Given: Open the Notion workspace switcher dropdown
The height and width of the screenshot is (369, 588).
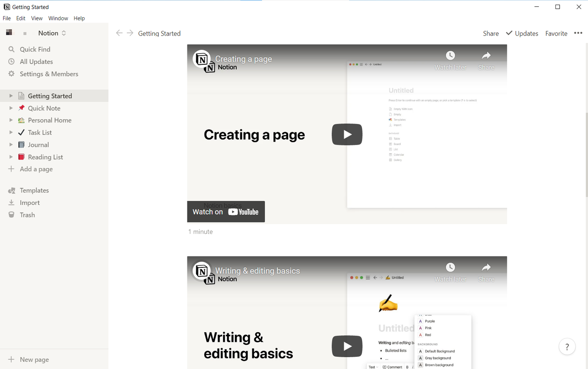Looking at the screenshot, I should tap(52, 33).
